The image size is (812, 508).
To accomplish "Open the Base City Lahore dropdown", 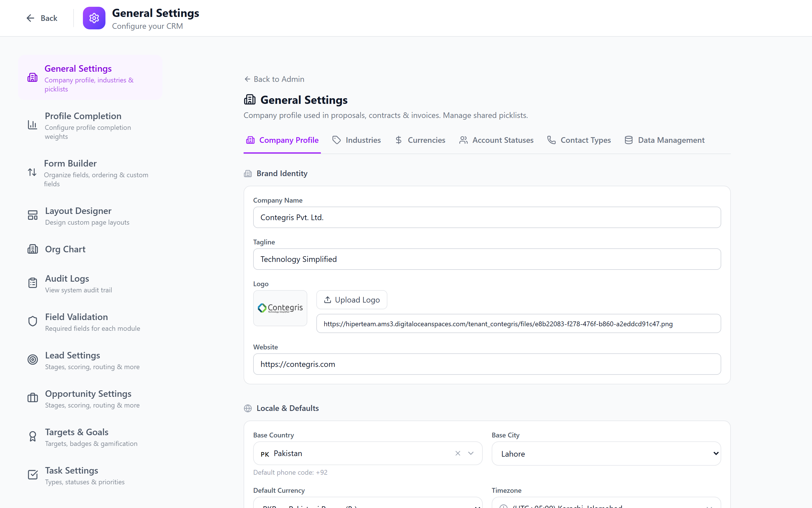I will coord(606,454).
